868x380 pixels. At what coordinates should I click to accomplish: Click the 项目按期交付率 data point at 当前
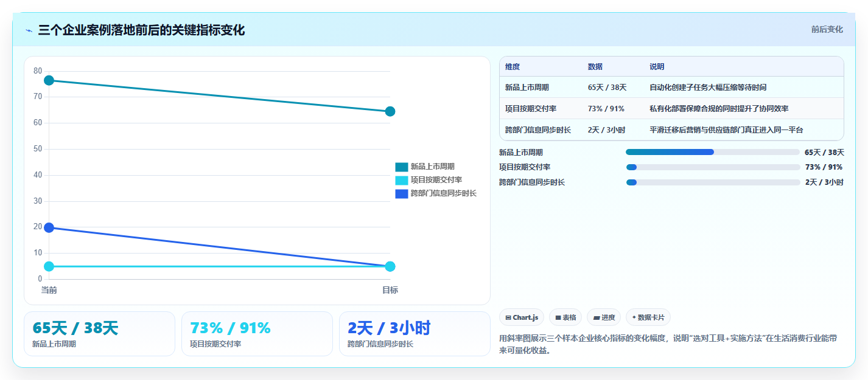(x=49, y=266)
